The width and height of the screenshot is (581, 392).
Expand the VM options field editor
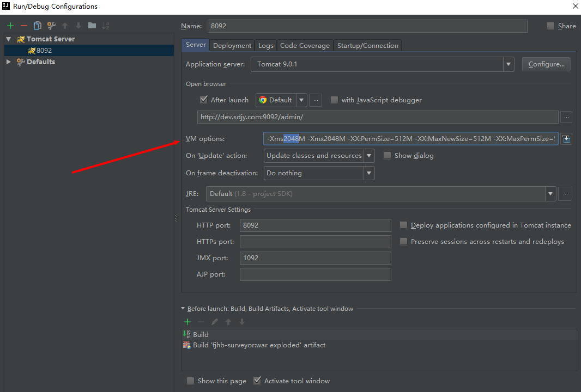pos(566,139)
